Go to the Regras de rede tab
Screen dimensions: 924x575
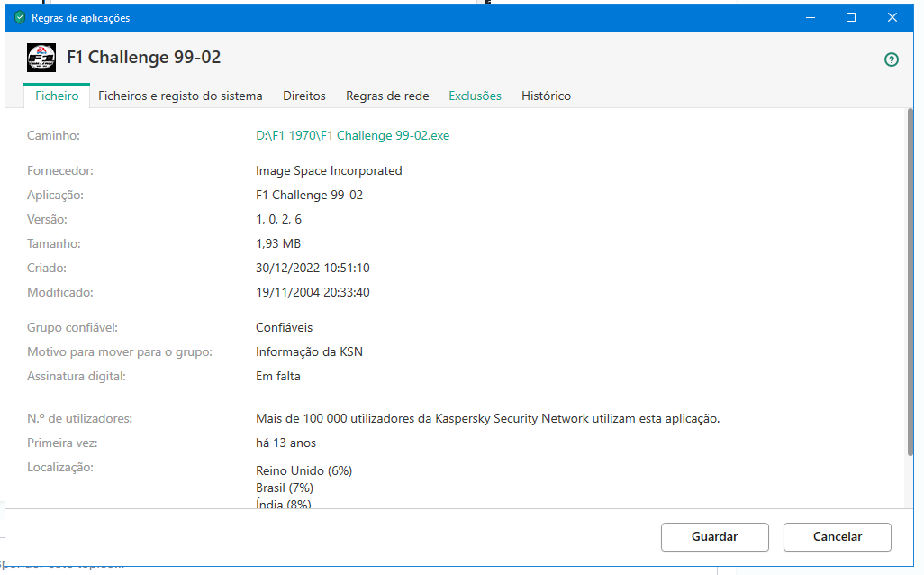coord(387,96)
